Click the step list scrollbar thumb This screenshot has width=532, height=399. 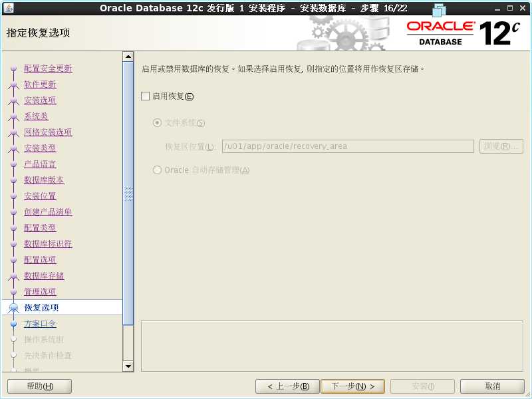[x=128, y=194]
